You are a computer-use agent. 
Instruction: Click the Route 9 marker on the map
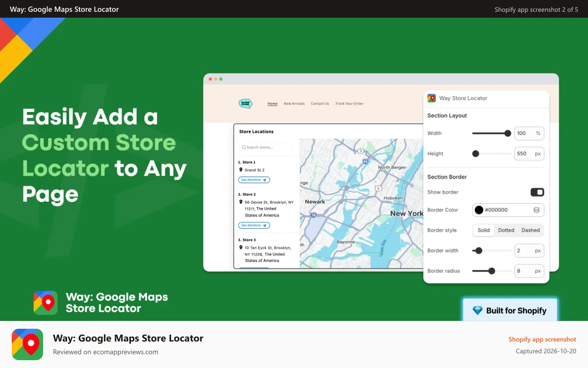378,188
